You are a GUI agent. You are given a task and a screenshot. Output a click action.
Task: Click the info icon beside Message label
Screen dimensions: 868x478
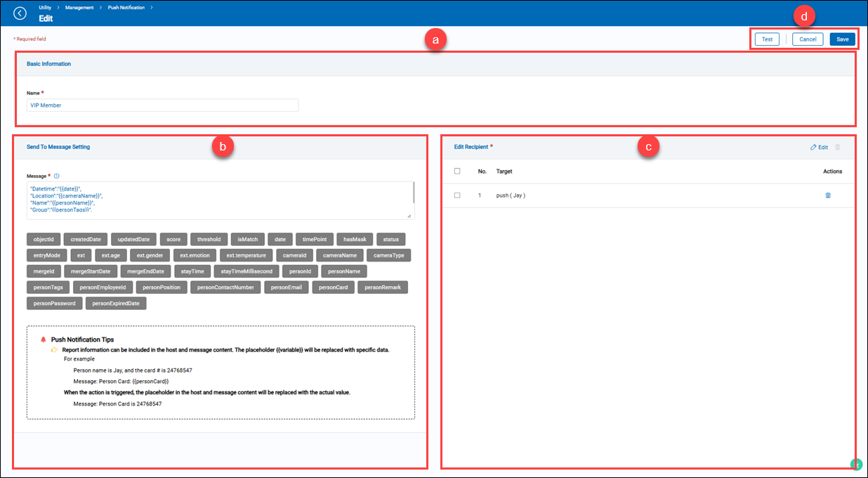point(57,176)
